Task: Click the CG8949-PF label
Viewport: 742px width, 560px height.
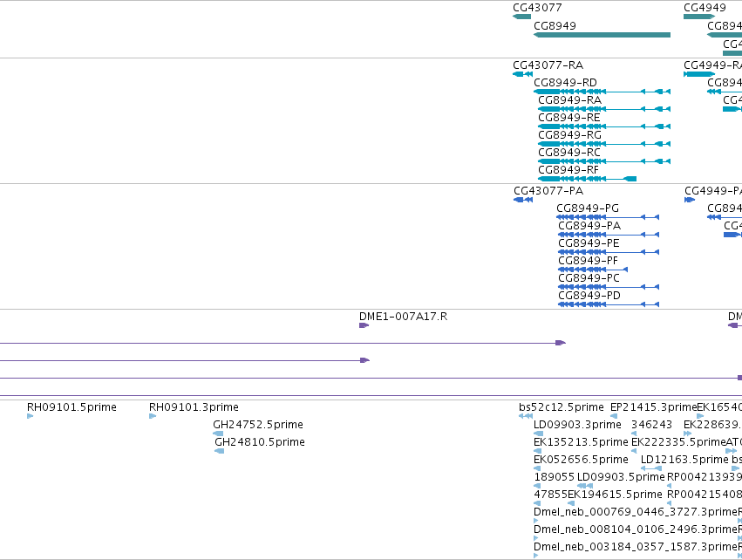Action: (x=589, y=261)
